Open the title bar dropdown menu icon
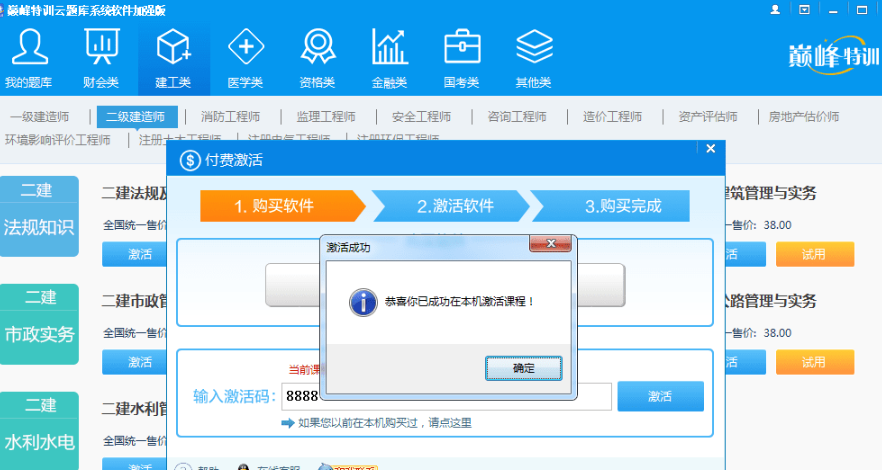Image resolution: width=882 pixels, height=470 pixels. [804, 10]
